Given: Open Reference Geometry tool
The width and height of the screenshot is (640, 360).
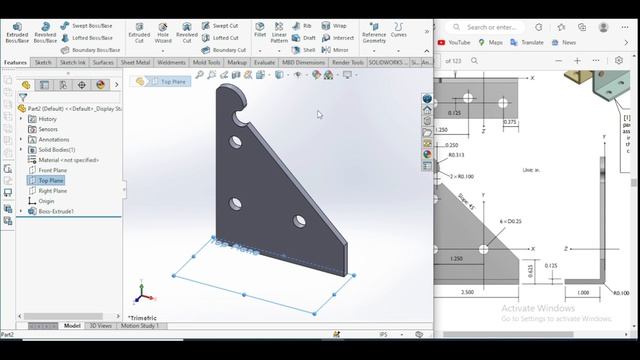Looking at the screenshot, I should point(374,33).
